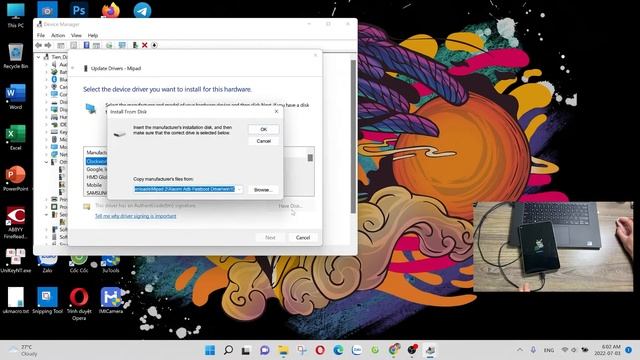Click Cancel in Install From Disk dialog

pos(264,141)
